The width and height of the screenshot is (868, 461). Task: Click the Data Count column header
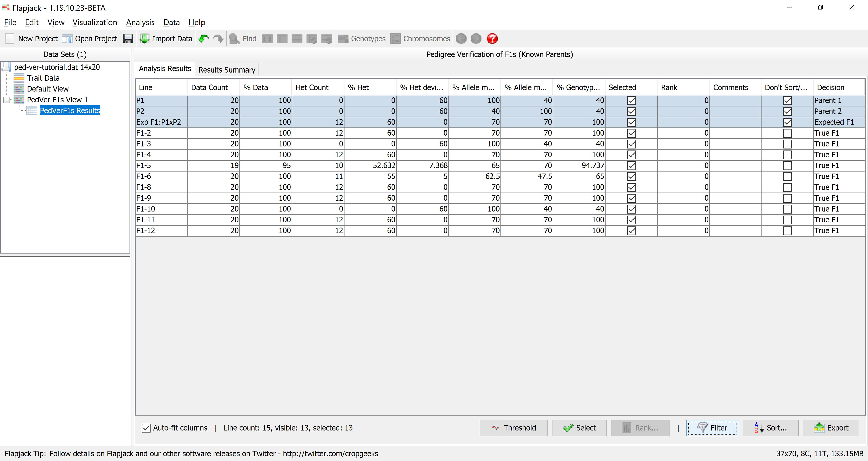click(213, 88)
